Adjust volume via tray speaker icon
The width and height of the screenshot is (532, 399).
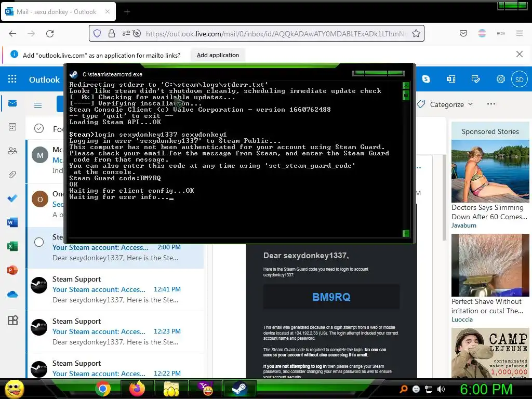click(x=442, y=389)
